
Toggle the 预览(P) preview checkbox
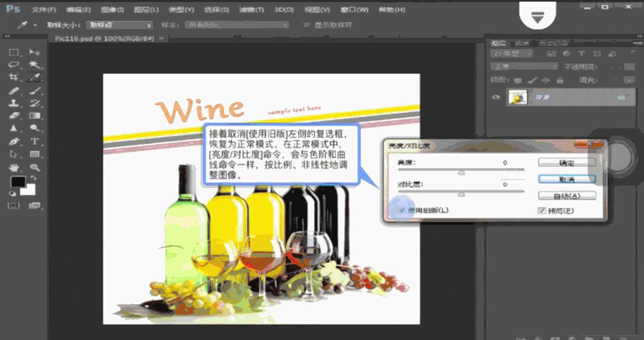[541, 210]
